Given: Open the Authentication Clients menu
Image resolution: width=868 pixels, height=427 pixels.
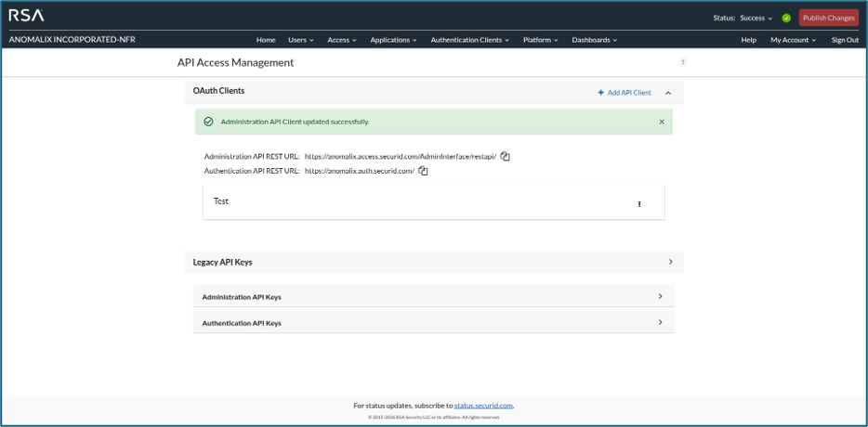Looking at the screenshot, I should pos(470,40).
